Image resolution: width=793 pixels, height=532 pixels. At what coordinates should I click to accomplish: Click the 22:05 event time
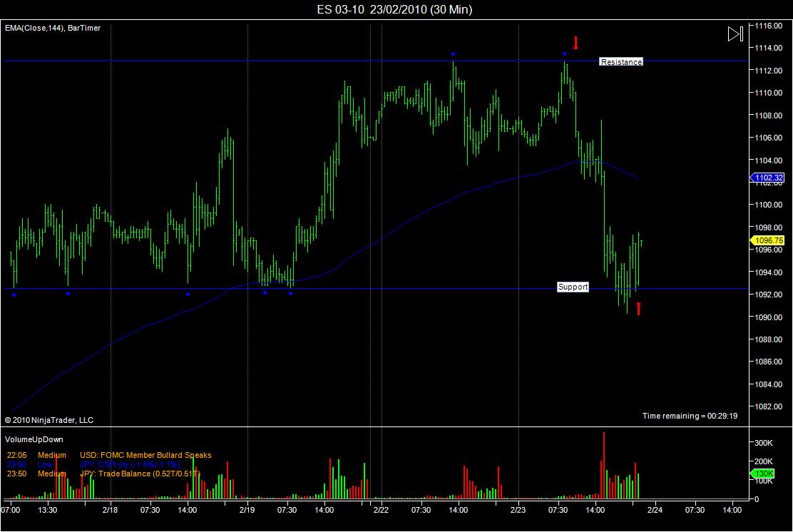(16, 455)
